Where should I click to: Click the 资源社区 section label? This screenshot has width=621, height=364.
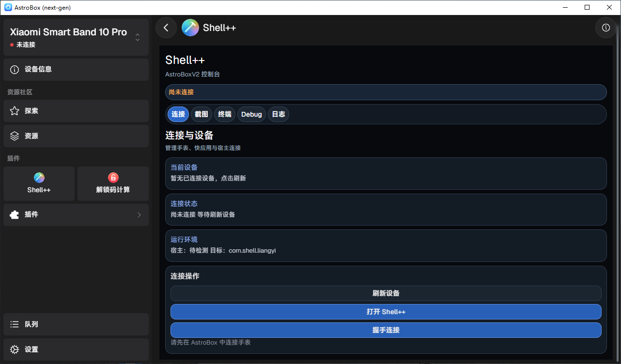(x=20, y=92)
